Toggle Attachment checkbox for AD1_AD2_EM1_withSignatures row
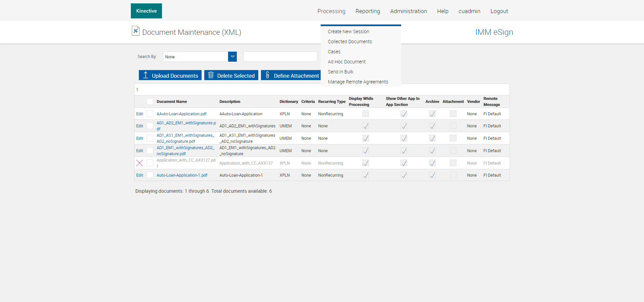Image resolution: width=644 pixels, height=302 pixels. tap(453, 126)
